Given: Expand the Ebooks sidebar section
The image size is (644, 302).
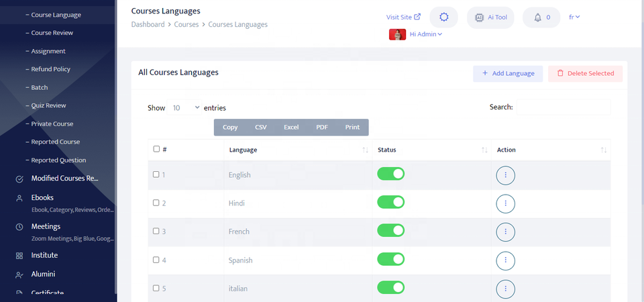Looking at the screenshot, I should [42, 197].
